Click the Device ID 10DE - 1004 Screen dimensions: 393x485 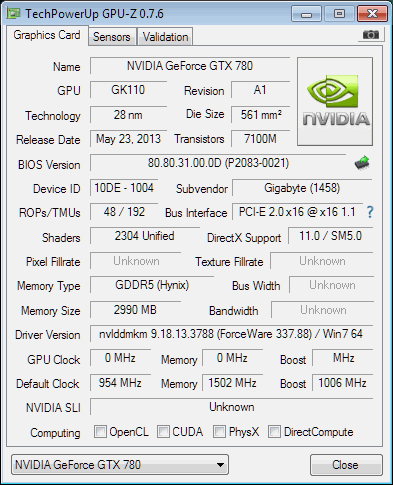click(x=124, y=188)
